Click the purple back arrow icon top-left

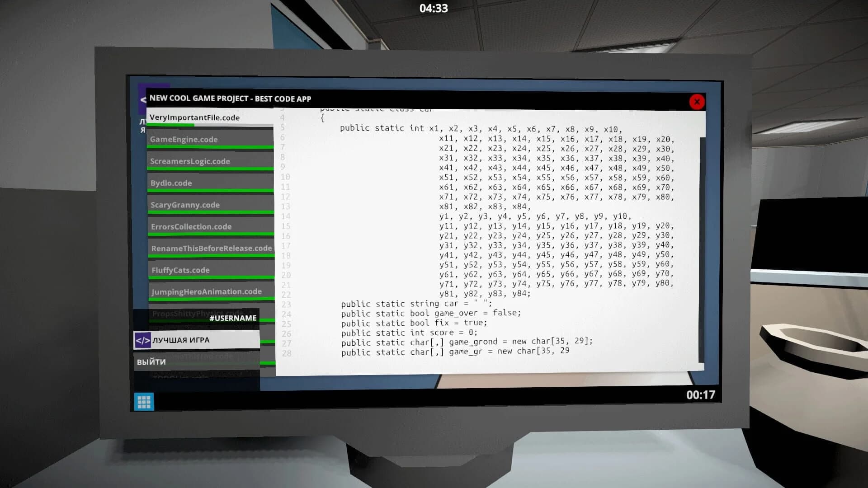click(x=144, y=99)
